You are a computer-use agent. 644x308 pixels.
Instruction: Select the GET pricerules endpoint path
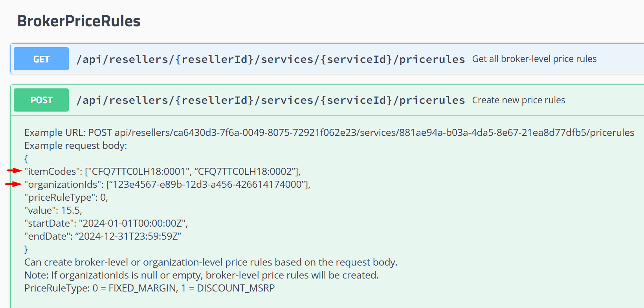(270, 59)
